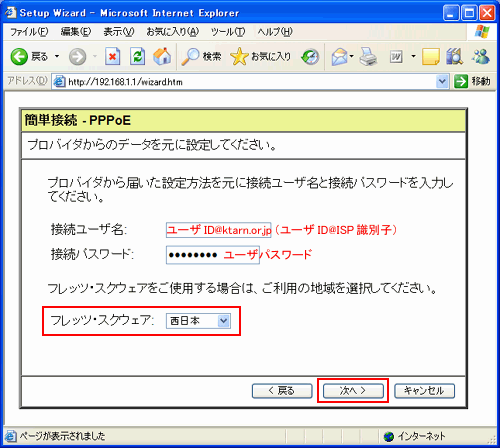
Task: Click the green Back arrow icon
Action: tap(19, 56)
